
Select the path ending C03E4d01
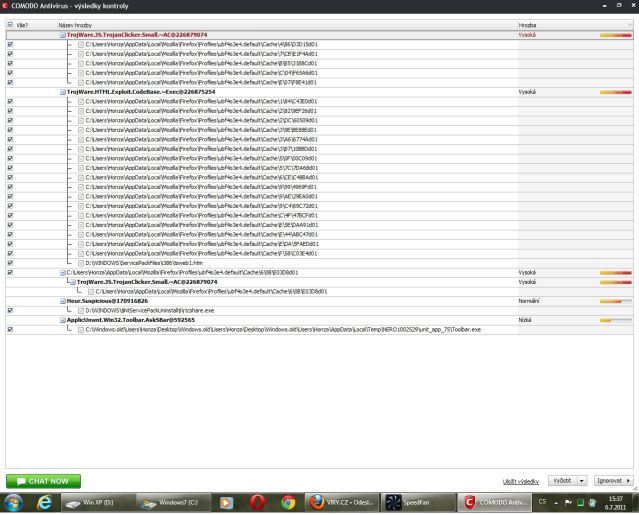click(201, 253)
